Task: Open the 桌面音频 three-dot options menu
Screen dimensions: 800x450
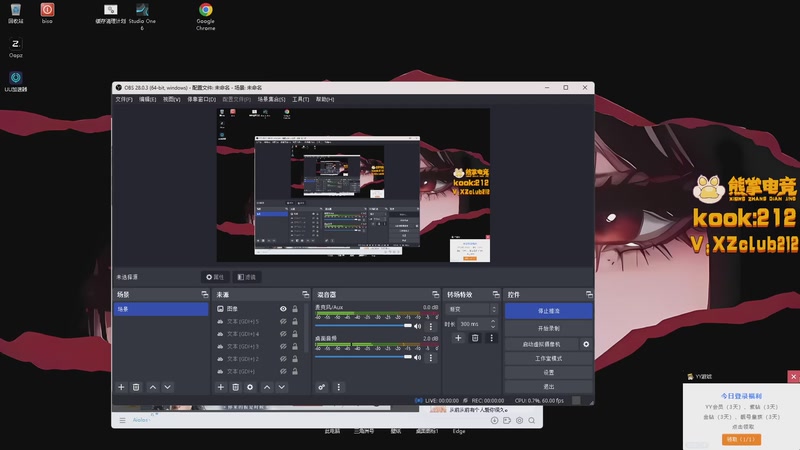Action: tap(431, 357)
